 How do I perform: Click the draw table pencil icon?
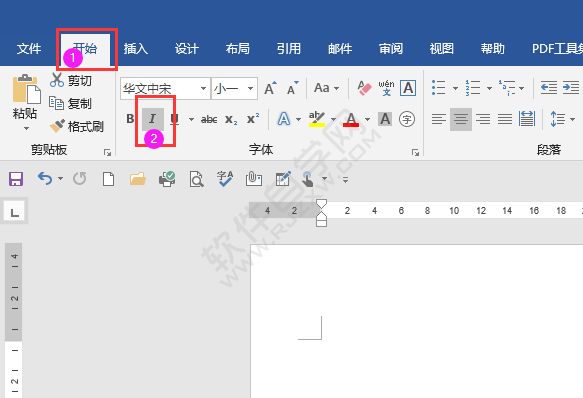coord(283,179)
